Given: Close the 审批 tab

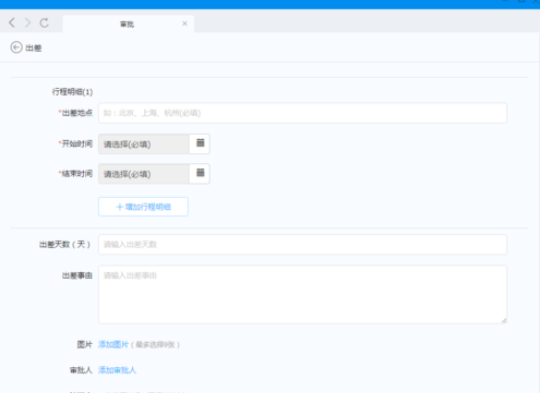Looking at the screenshot, I should 185,23.
